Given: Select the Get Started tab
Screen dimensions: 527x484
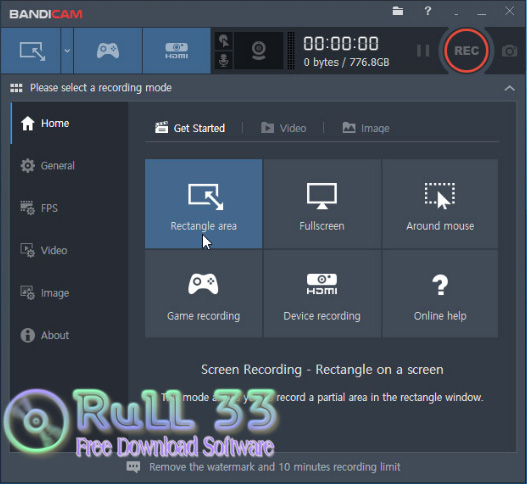Looking at the screenshot, I should coord(190,128).
